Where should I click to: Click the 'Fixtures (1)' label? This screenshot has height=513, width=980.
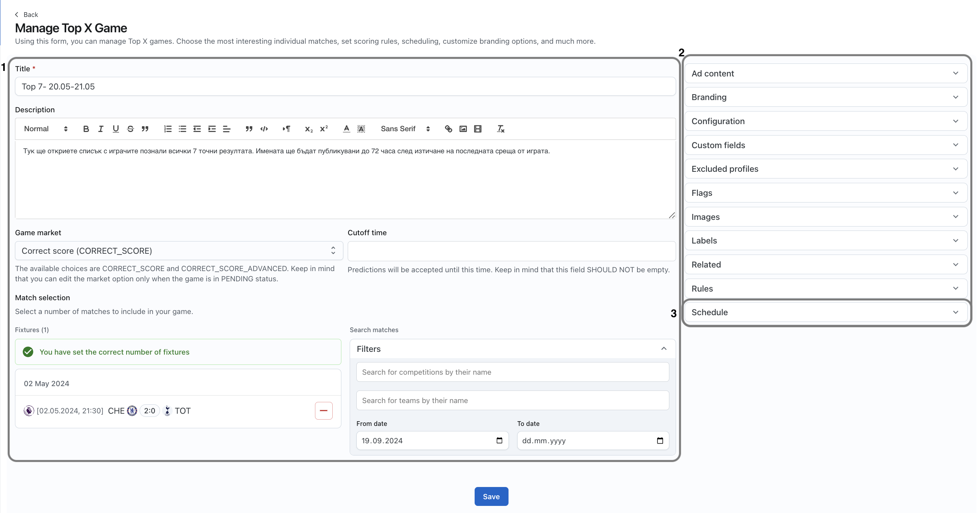tap(32, 330)
